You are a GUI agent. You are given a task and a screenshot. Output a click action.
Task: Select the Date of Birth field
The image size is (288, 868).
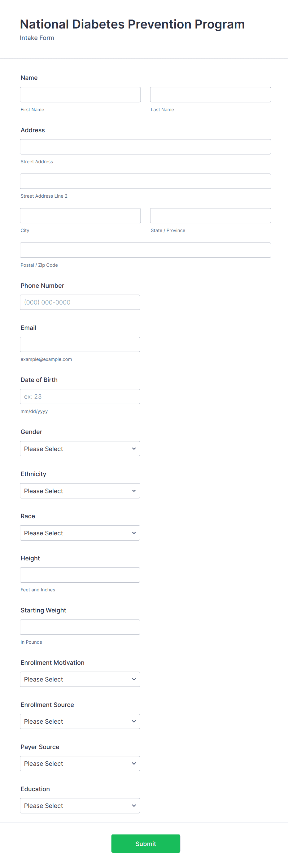(x=80, y=396)
